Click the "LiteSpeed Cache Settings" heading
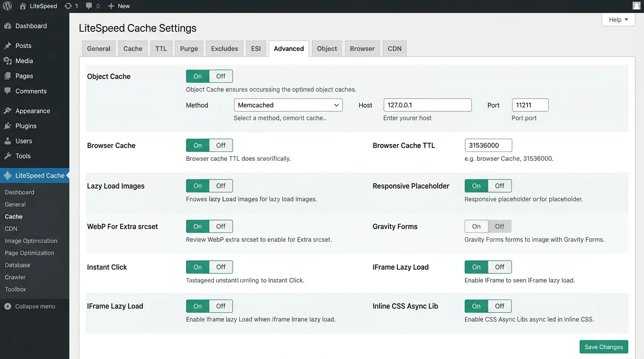The image size is (644, 359). (138, 28)
